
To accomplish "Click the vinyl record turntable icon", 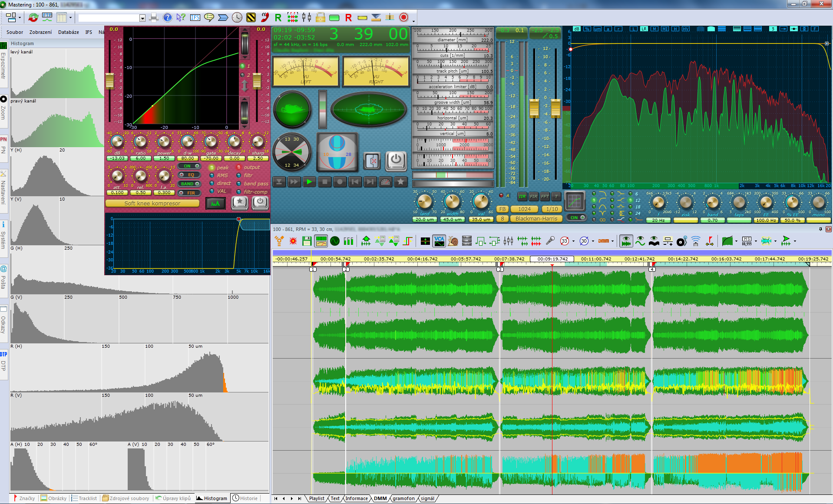I will click(x=681, y=241).
